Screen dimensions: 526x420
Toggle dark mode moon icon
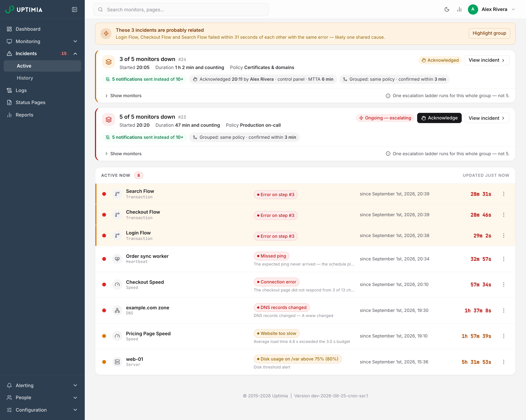click(x=447, y=9)
